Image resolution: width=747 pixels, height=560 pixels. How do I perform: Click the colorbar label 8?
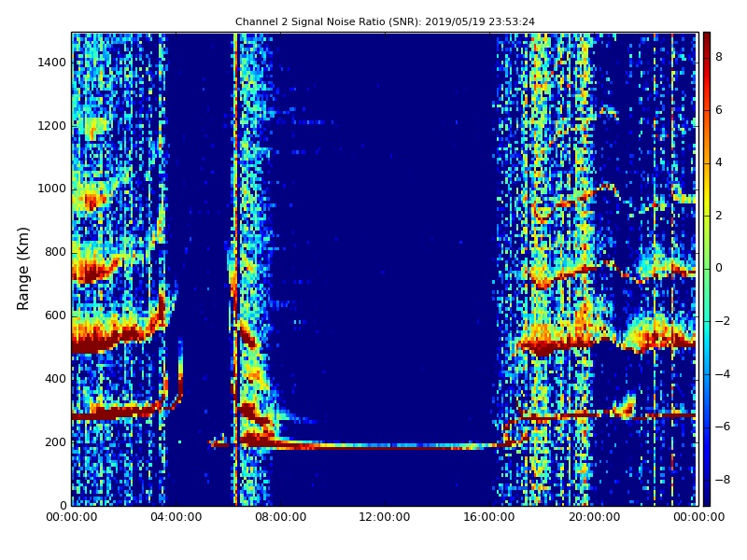(x=719, y=57)
